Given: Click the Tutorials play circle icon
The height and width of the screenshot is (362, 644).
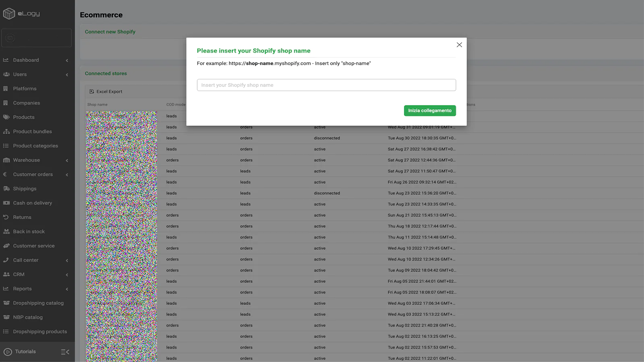Looking at the screenshot, I should click(x=8, y=352).
